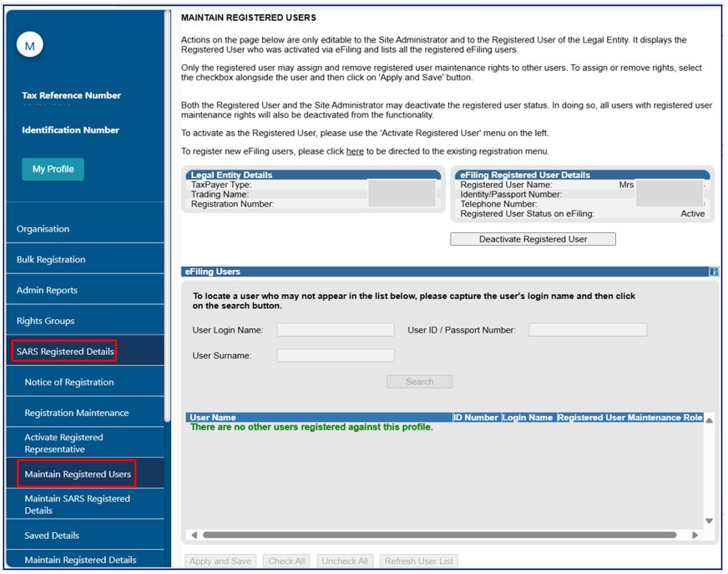Click the Apply and Save button
The height and width of the screenshot is (574, 728).
tap(220, 561)
